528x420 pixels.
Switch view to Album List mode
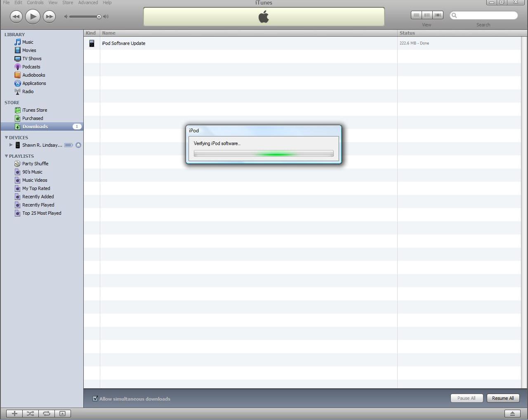pyautogui.click(x=427, y=15)
